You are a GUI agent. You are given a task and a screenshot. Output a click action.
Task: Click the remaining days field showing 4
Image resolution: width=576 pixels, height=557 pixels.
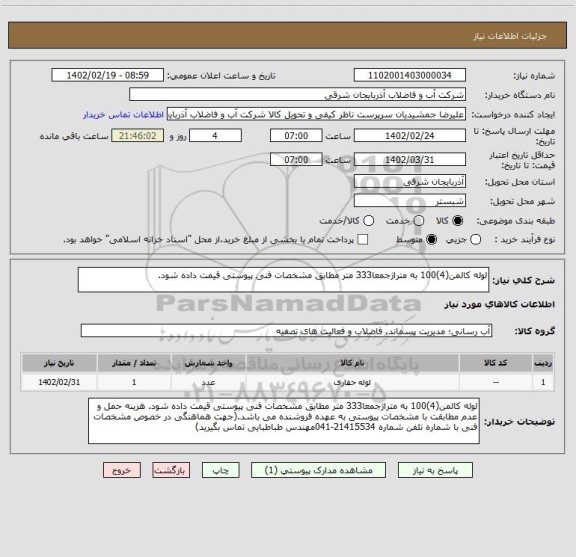(x=215, y=136)
